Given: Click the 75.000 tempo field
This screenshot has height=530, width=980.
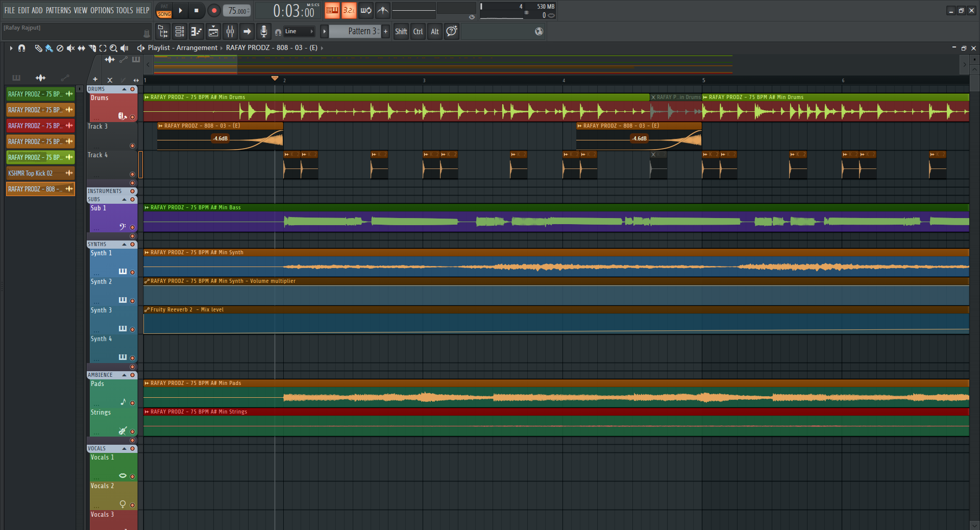Looking at the screenshot, I should 237,11.
